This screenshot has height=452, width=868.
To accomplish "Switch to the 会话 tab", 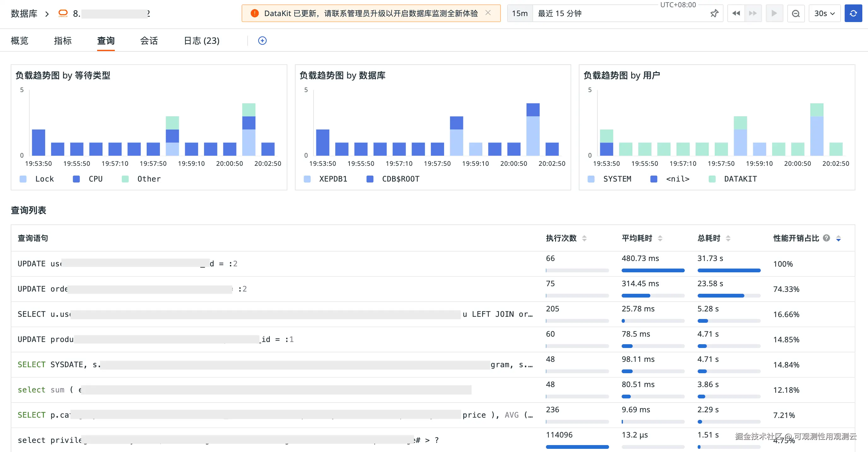I will click(x=149, y=41).
